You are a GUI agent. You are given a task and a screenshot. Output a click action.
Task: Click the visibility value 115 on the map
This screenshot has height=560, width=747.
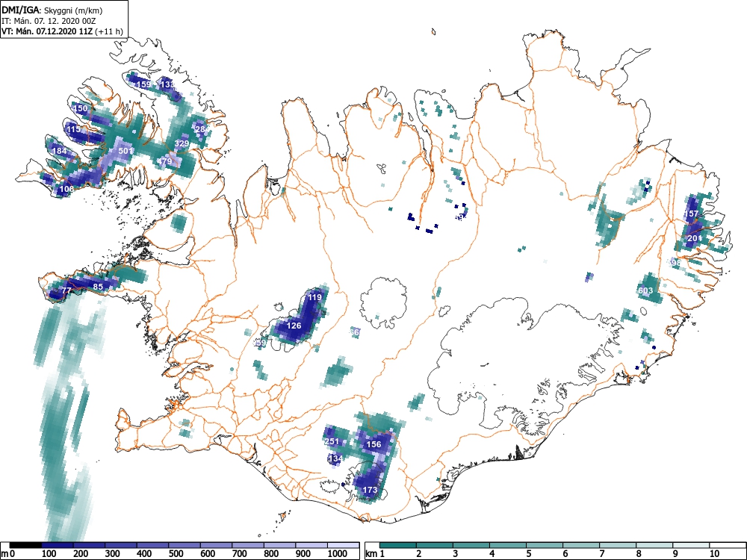pyautogui.click(x=73, y=129)
